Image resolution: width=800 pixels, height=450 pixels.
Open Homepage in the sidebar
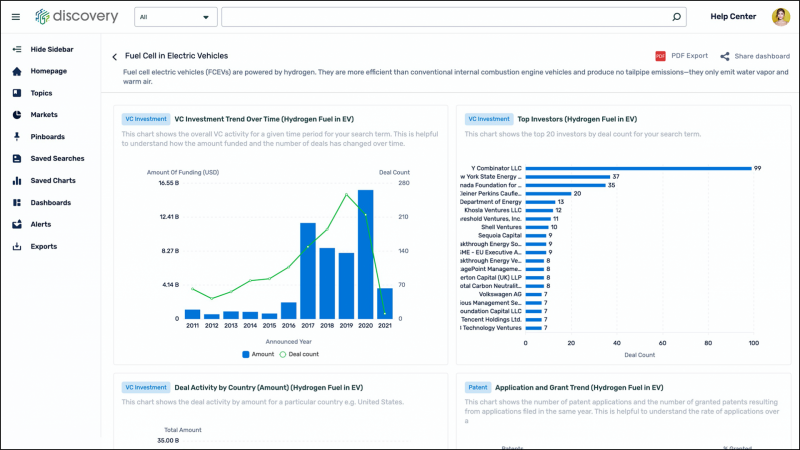[x=49, y=71]
